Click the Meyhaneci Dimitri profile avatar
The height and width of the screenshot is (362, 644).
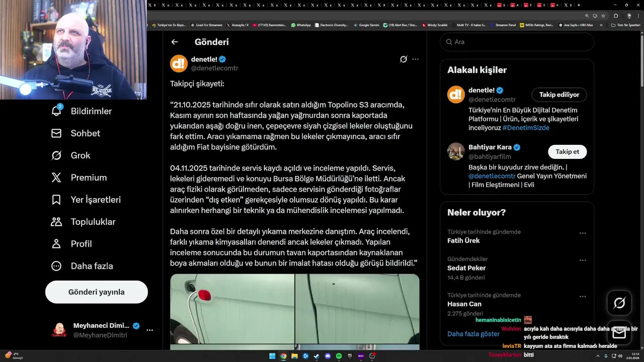click(59, 330)
